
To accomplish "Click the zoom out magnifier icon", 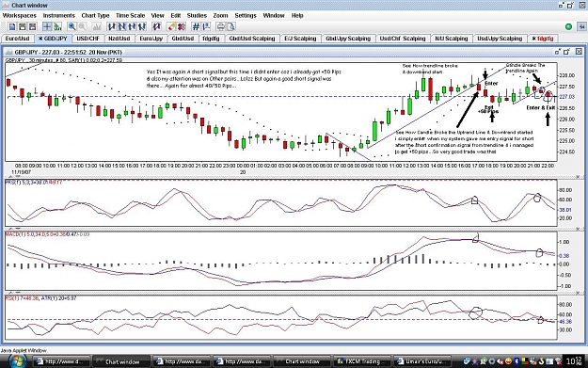I will 82,26.
